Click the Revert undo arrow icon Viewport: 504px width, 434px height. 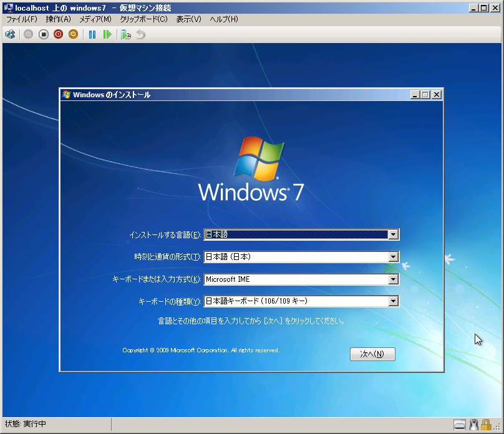141,34
